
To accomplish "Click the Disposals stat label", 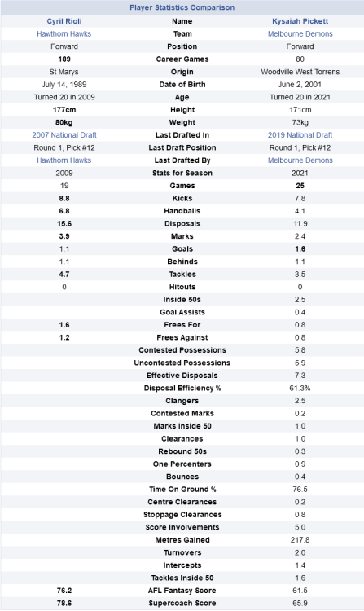I will [182, 224].
